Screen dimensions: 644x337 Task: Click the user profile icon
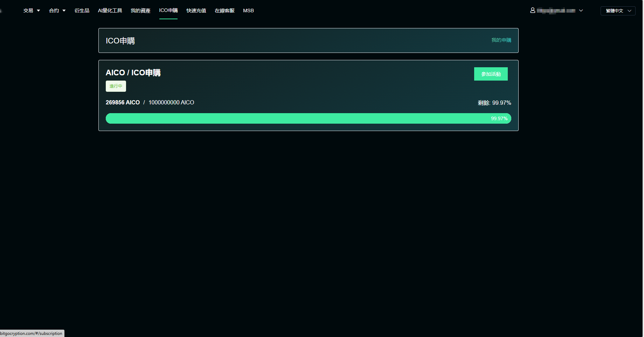click(533, 10)
